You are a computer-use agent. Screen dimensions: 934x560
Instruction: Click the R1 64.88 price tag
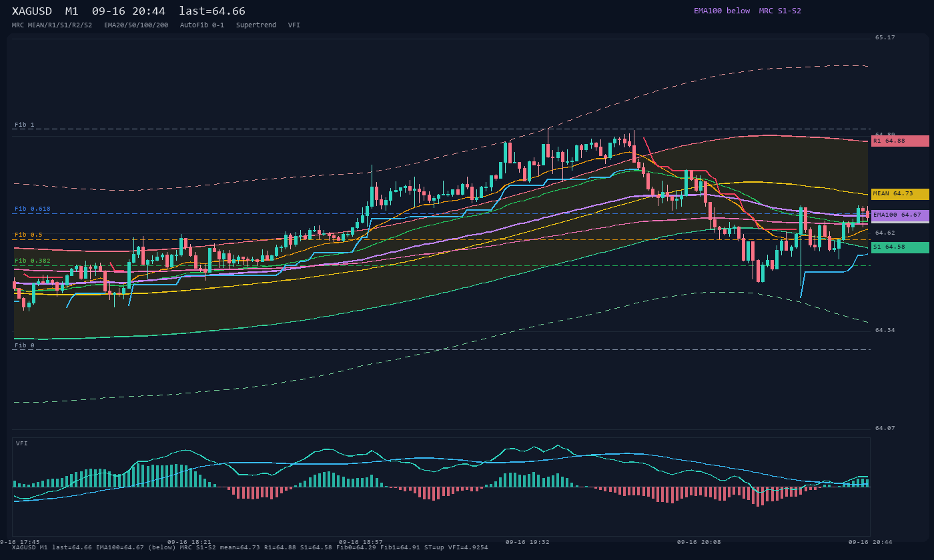tap(900, 141)
